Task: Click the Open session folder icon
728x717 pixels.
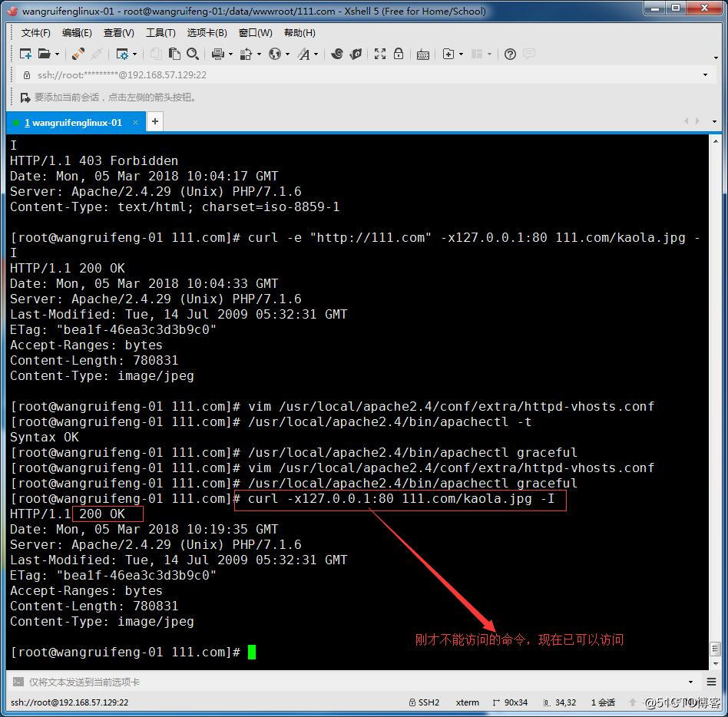Action: click(x=44, y=55)
